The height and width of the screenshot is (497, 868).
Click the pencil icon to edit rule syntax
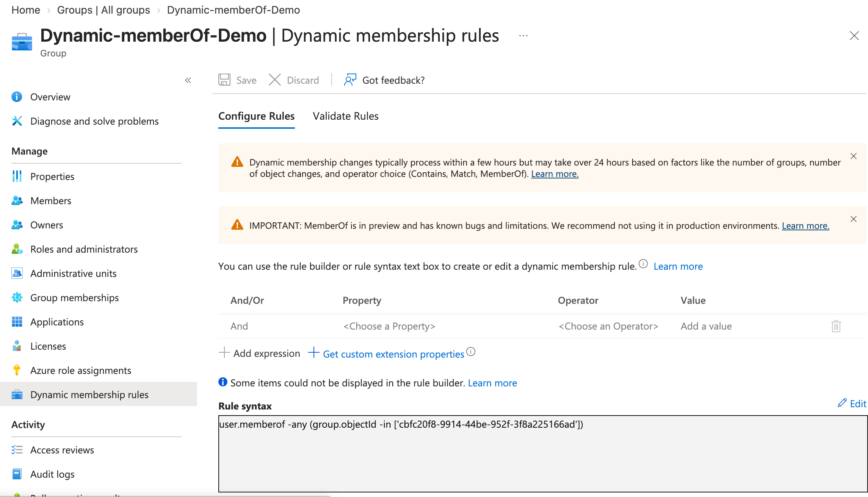coord(842,403)
